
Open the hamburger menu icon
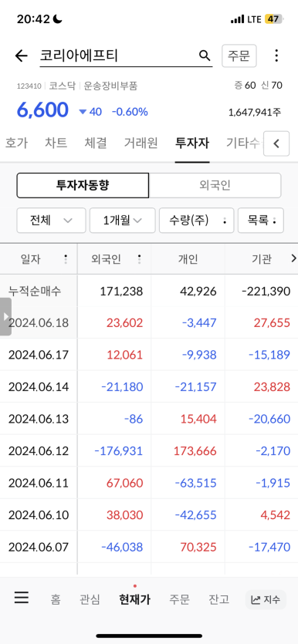[x=22, y=597]
